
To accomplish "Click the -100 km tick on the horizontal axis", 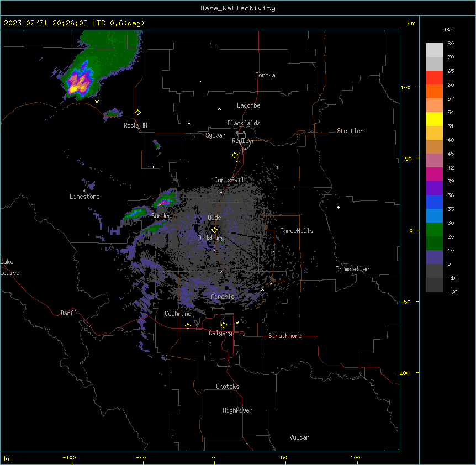I will click(69, 457).
